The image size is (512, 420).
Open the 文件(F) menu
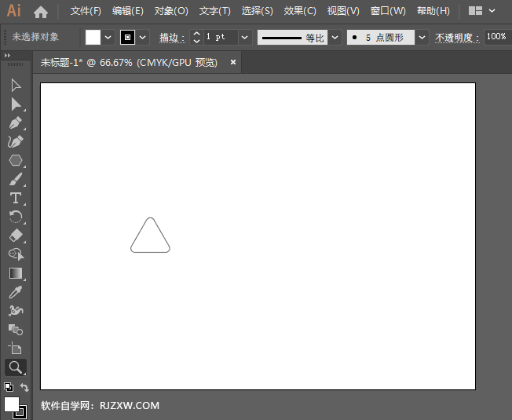86,11
